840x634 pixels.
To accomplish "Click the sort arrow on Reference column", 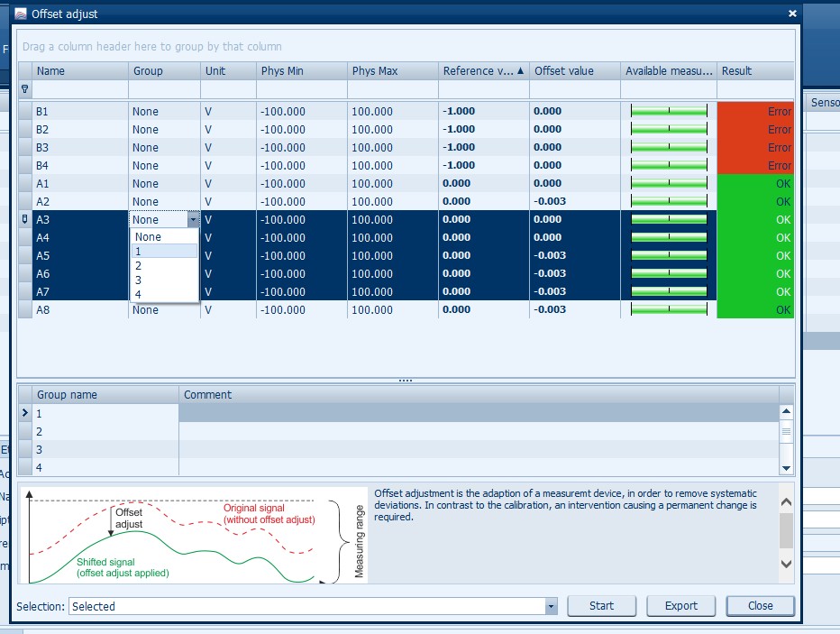I will pos(521,70).
